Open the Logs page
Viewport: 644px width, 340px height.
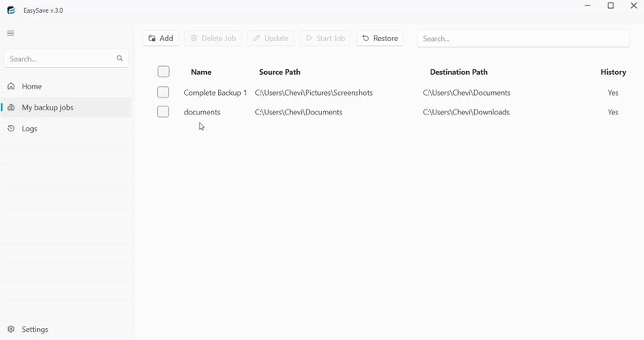pyautogui.click(x=66, y=129)
